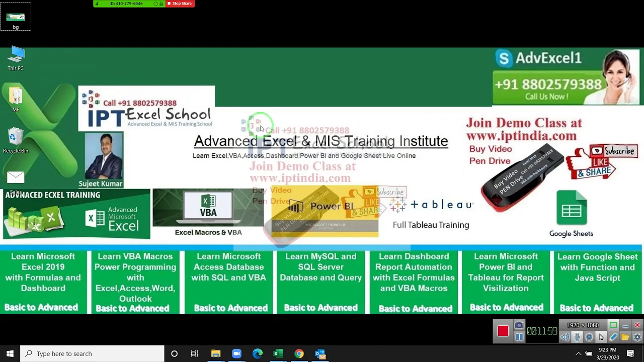The height and width of the screenshot is (362, 644).
Task: Click the meeting ID 410-779-6046 bar
Action: tap(126, 4)
